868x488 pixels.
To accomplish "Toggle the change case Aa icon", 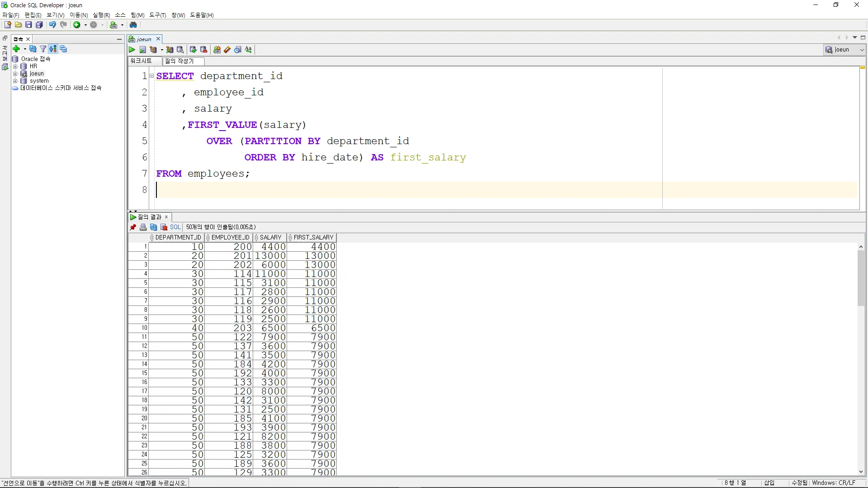I will (x=249, y=50).
